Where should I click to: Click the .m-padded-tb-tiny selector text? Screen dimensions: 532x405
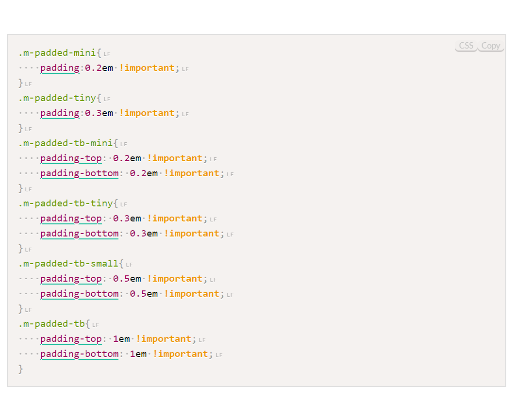pos(66,203)
